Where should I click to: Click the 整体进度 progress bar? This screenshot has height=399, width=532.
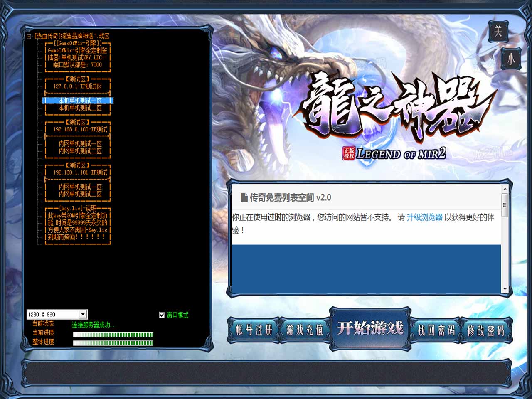113,343
